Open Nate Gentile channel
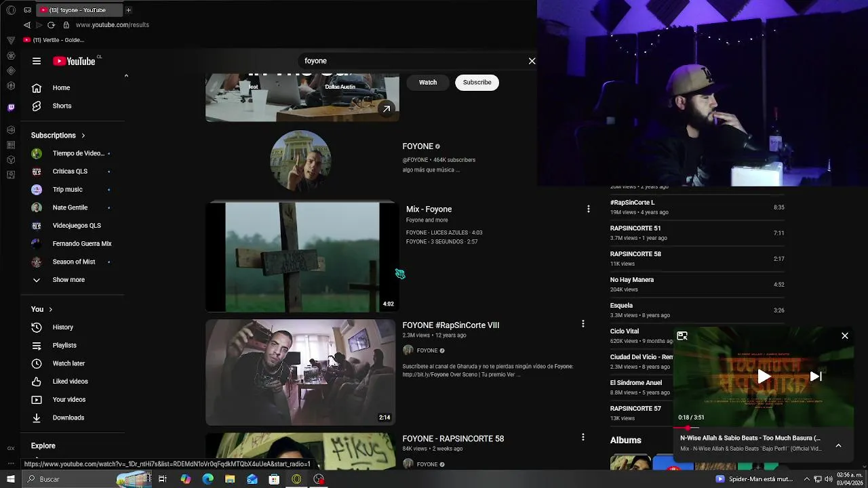Viewport: 868px width, 488px height. click(73, 207)
